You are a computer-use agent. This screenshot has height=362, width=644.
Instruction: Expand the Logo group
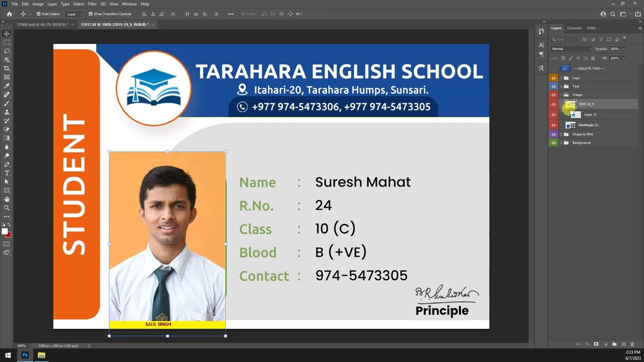coord(561,78)
